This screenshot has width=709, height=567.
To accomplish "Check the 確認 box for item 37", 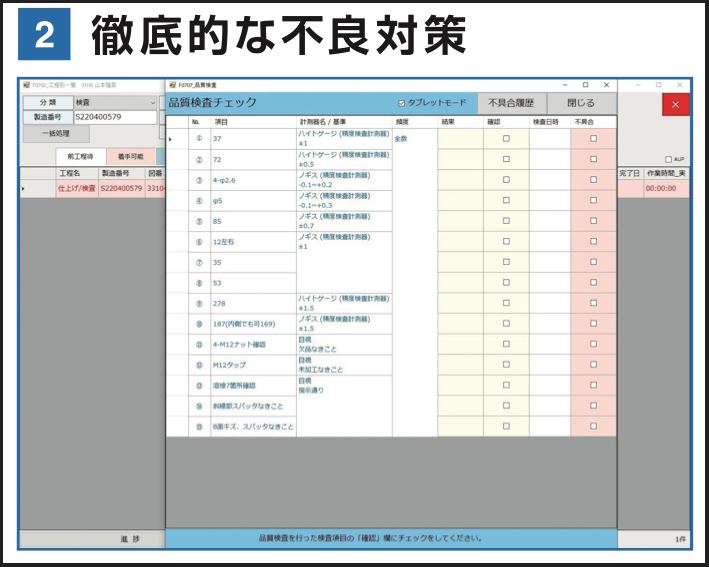I will (506, 139).
